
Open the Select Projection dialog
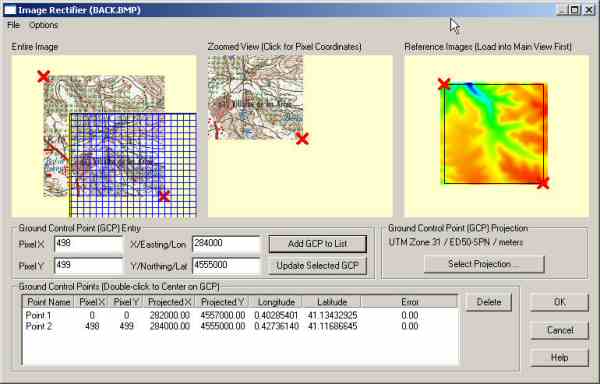click(x=484, y=264)
